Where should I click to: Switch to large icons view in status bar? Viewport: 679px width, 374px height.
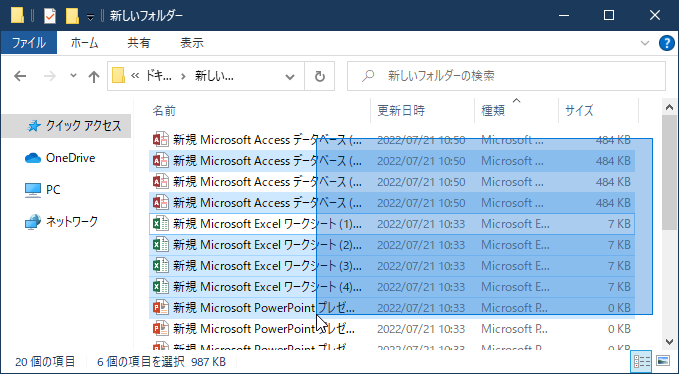tap(663, 361)
